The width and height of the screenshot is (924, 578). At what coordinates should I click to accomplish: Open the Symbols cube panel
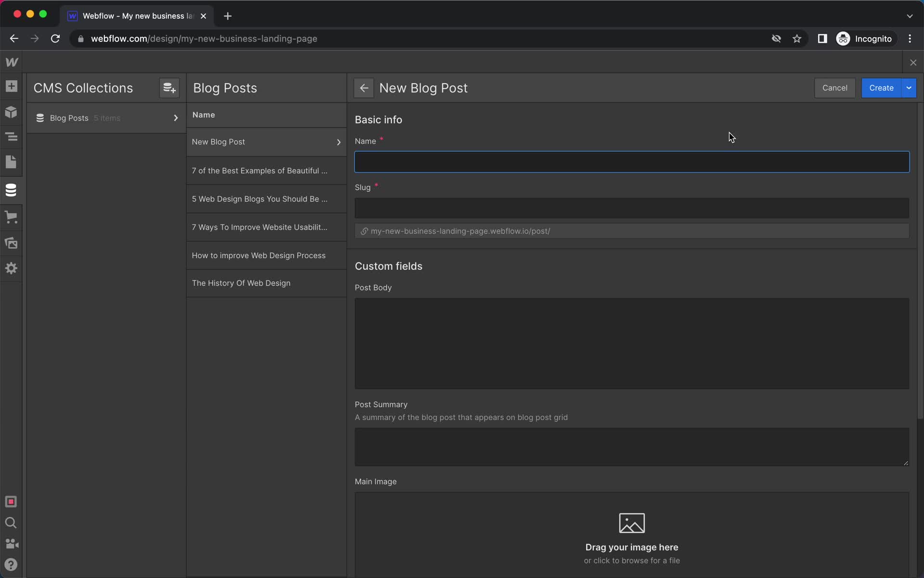point(11,112)
